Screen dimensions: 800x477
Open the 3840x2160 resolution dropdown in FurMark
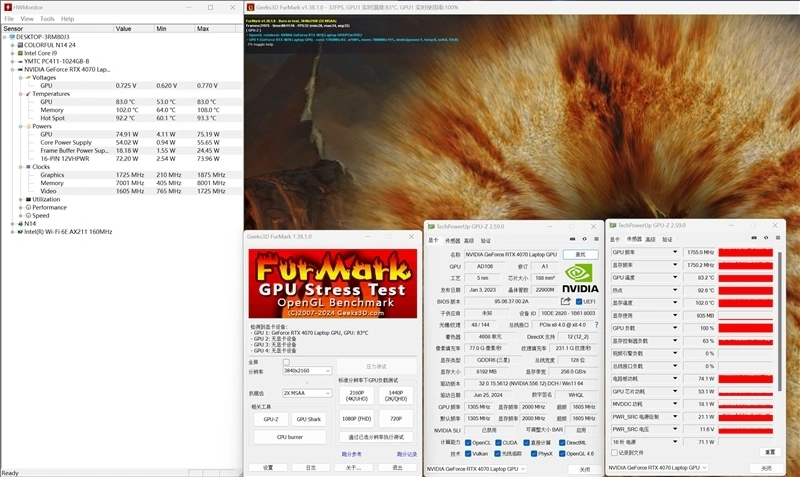tap(307, 371)
